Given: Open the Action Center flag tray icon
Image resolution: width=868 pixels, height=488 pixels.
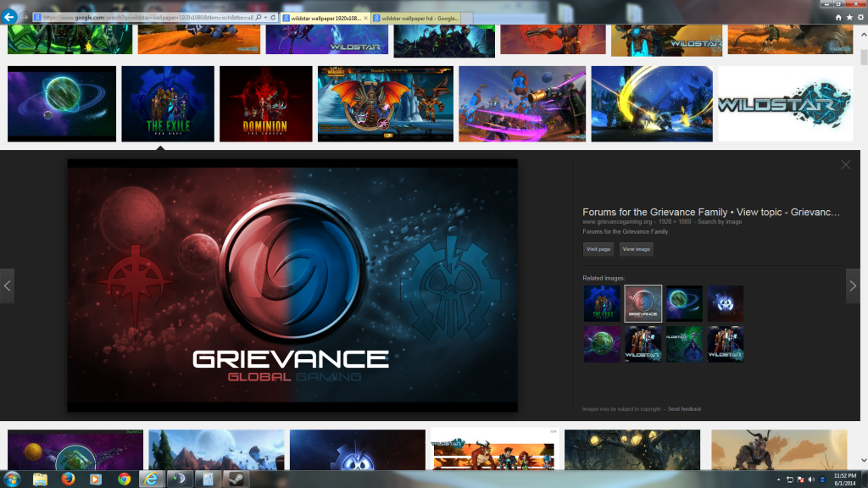Looking at the screenshot, I should pyautogui.click(x=800, y=480).
